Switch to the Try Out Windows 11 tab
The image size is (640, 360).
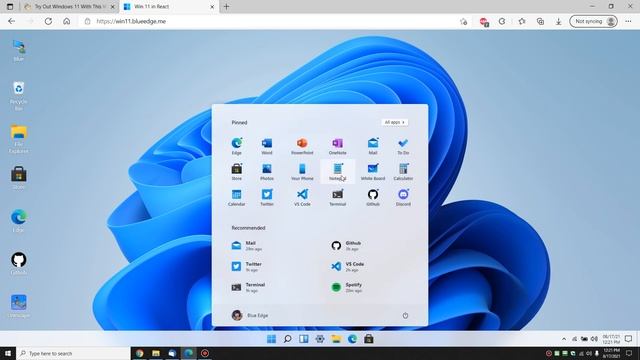(x=69, y=7)
